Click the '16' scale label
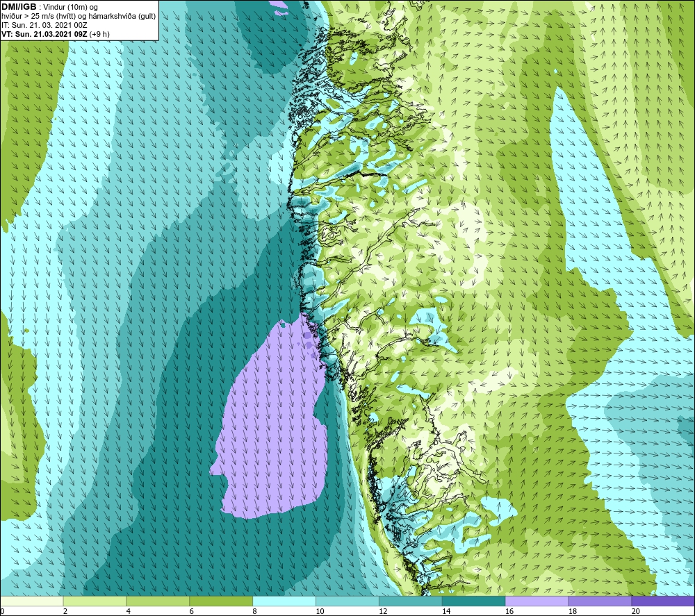Image resolution: width=695 pixels, height=616 pixels. (509, 611)
